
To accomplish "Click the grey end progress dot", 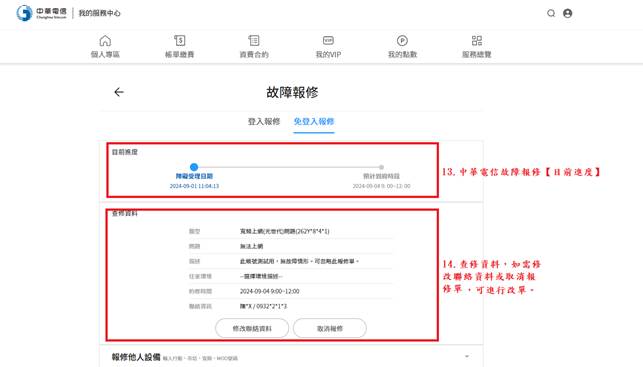I will (x=381, y=167).
